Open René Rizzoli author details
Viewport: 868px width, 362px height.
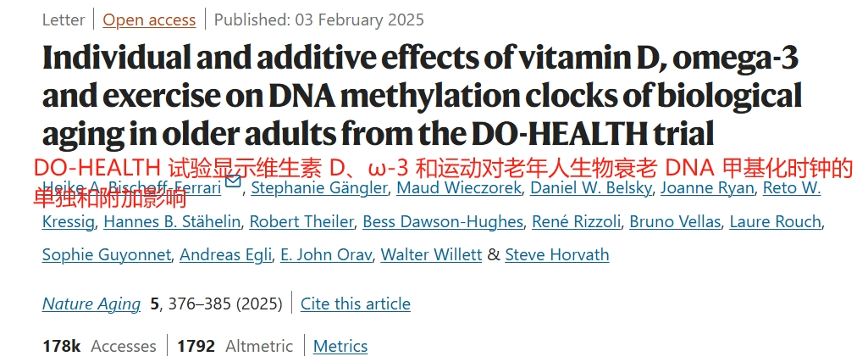pyautogui.click(x=577, y=222)
